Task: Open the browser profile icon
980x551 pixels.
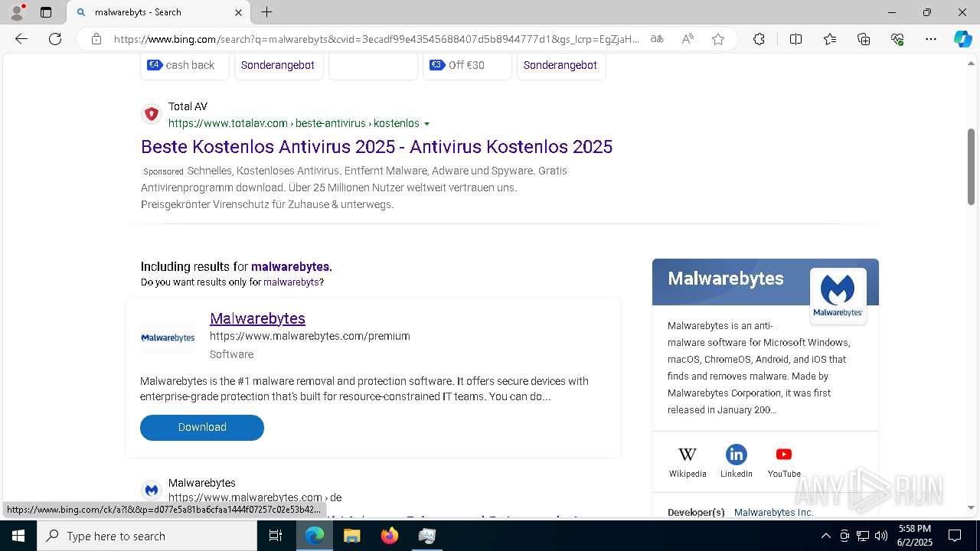Action: click(x=17, y=12)
